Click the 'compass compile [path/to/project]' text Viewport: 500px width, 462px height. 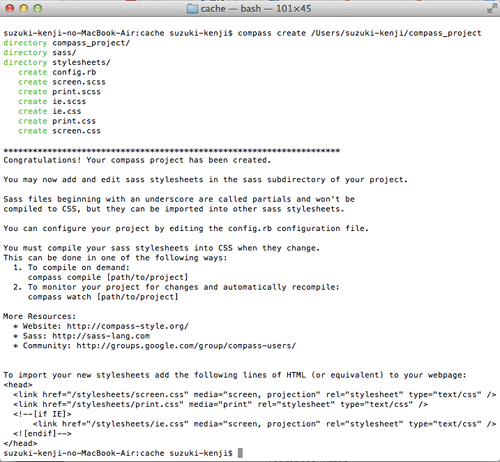(108, 277)
